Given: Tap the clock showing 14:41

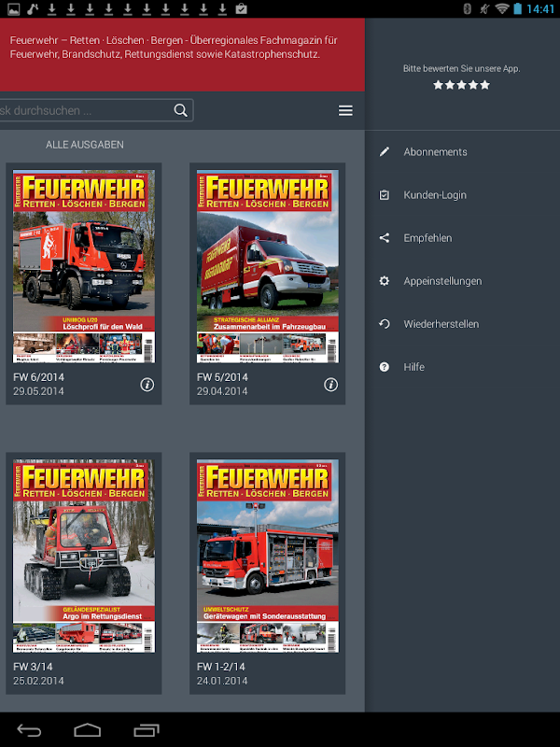Looking at the screenshot, I should point(540,9).
